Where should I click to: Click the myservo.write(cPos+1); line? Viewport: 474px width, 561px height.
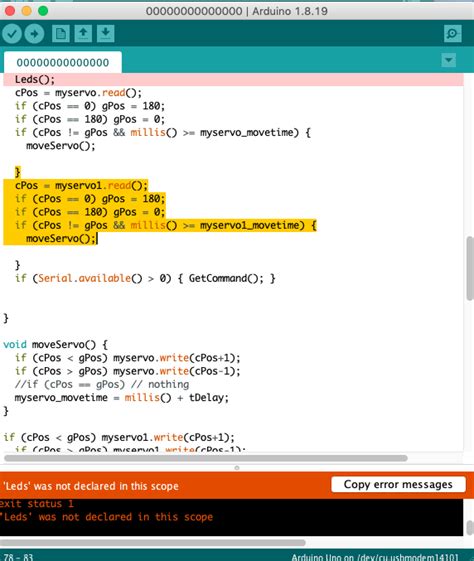pos(127,358)
